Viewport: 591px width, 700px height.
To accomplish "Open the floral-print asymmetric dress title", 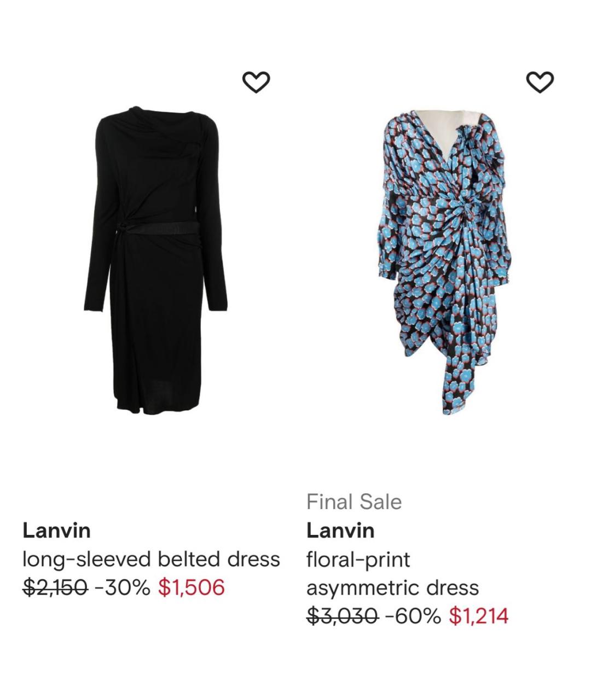I will pos(392,574).
